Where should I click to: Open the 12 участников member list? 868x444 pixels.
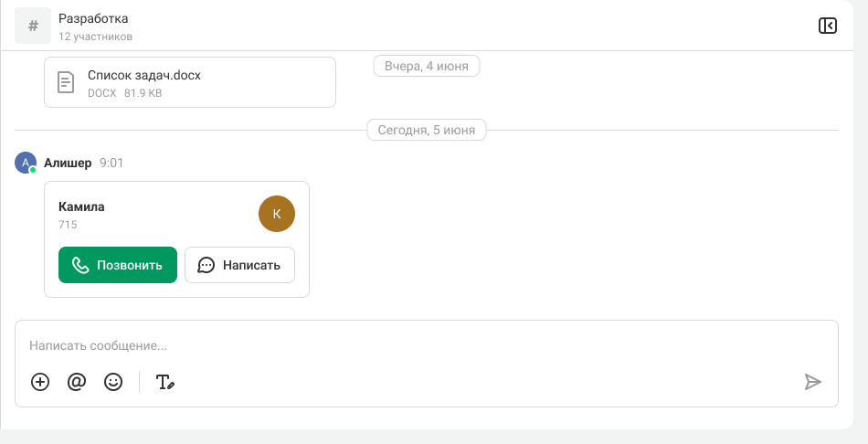[x=96, y=37]
